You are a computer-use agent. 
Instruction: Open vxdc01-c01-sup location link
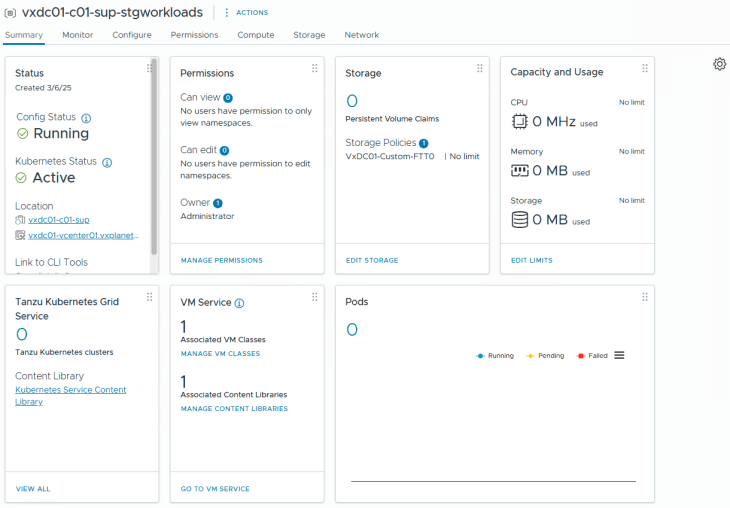pyautogui.click(x=59, y=220)
